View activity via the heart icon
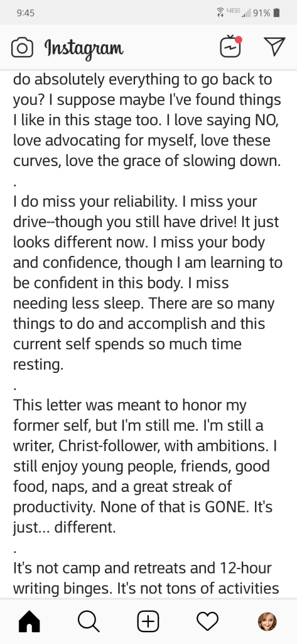The image size is (297, 644). (208, 621)
